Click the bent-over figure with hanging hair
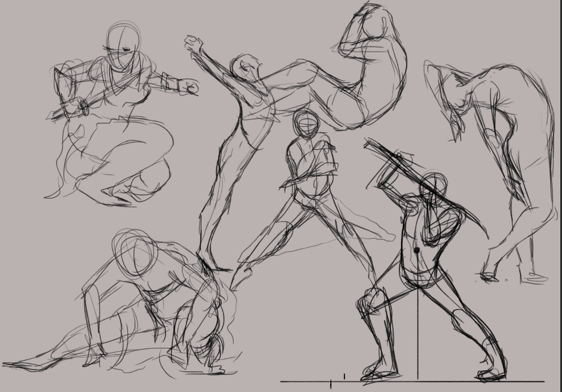 [x=491, y=171]
